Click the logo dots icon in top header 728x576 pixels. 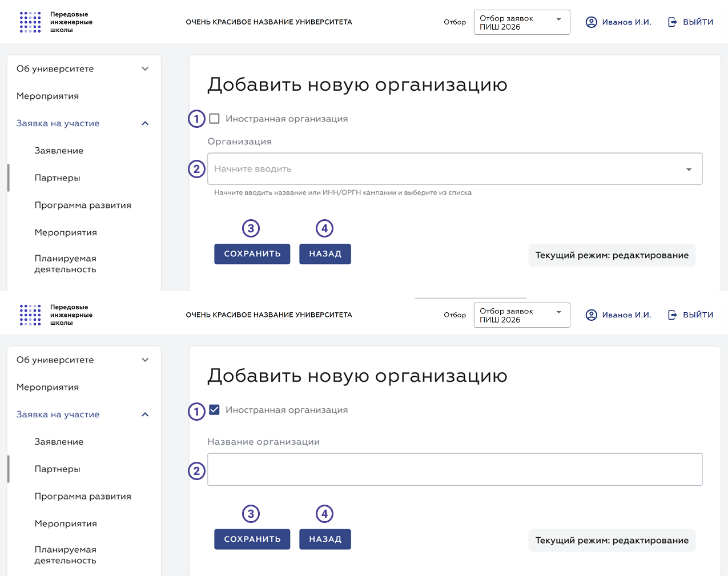30,22
